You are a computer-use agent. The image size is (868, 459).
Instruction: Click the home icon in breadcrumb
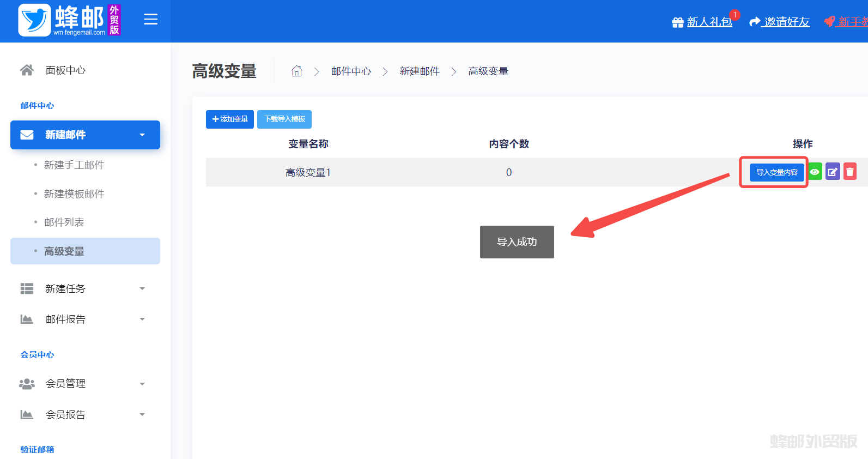coord(296,71)
